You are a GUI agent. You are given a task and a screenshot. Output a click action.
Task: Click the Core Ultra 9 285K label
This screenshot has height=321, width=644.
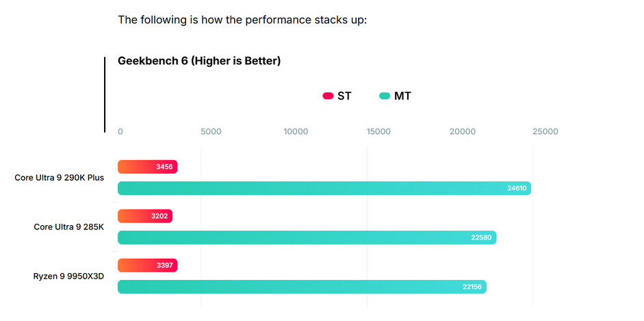pos(69,227)
